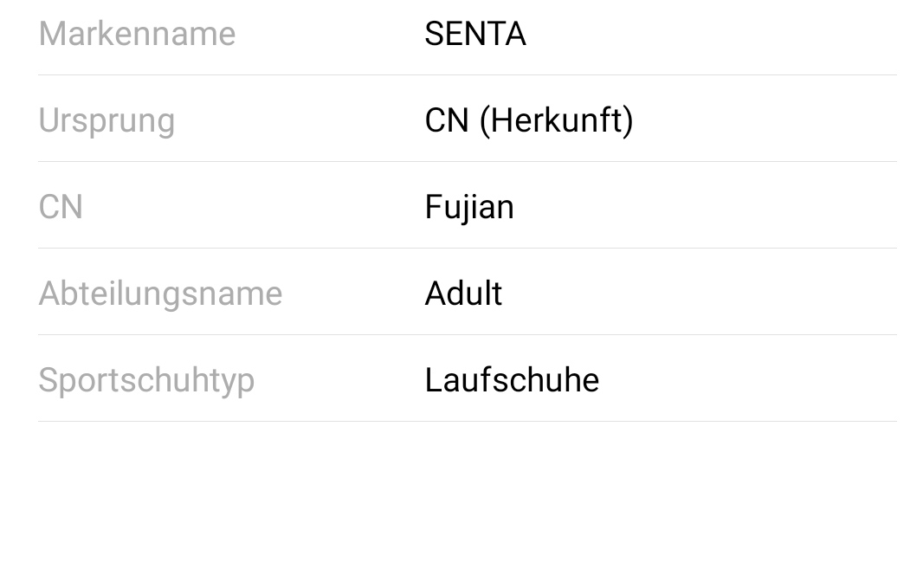
Task: Click the word Herkunft in parentheses
Action: (x=556, y=120)
